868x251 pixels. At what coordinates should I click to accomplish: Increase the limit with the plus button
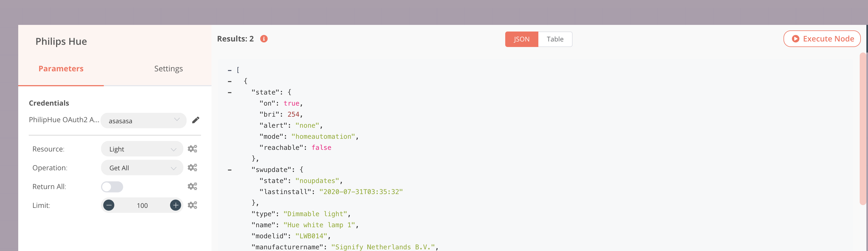175,205
